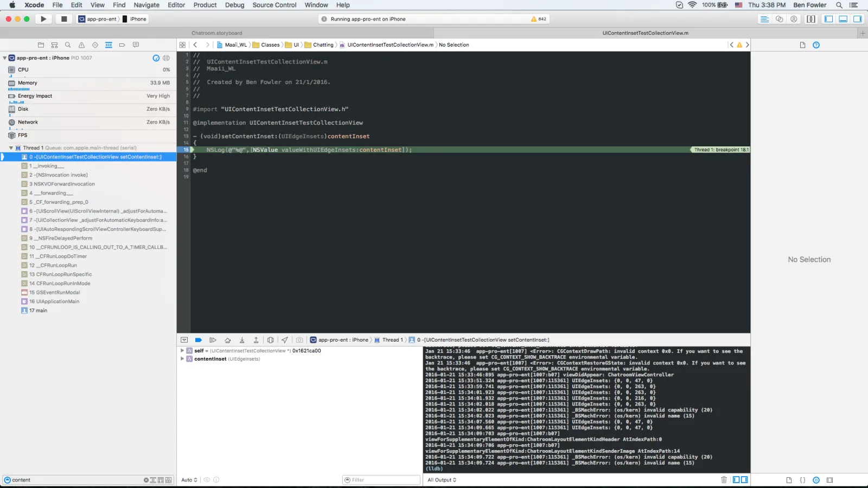Open the Test navigator diamond icon
This screenshot has height=488, width=868.
coord(95,45)
